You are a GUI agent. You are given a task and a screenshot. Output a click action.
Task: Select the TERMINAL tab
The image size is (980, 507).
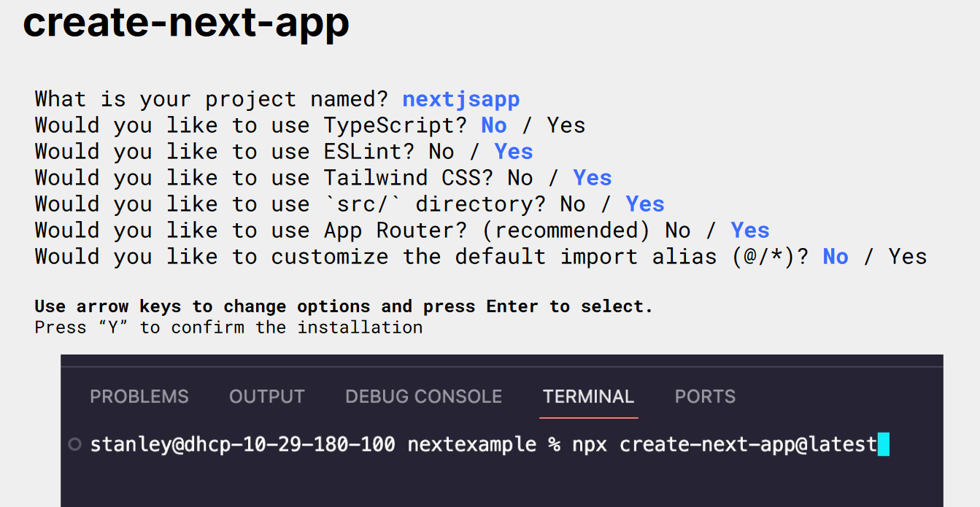(589, 396)
